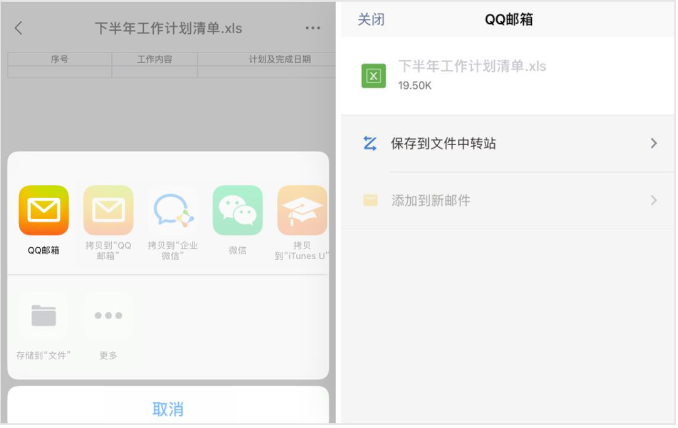Click 关闭 in the QQ邮箱 panel
The height and width of the screenshot is (428, 678).
(x=371, y=20)
